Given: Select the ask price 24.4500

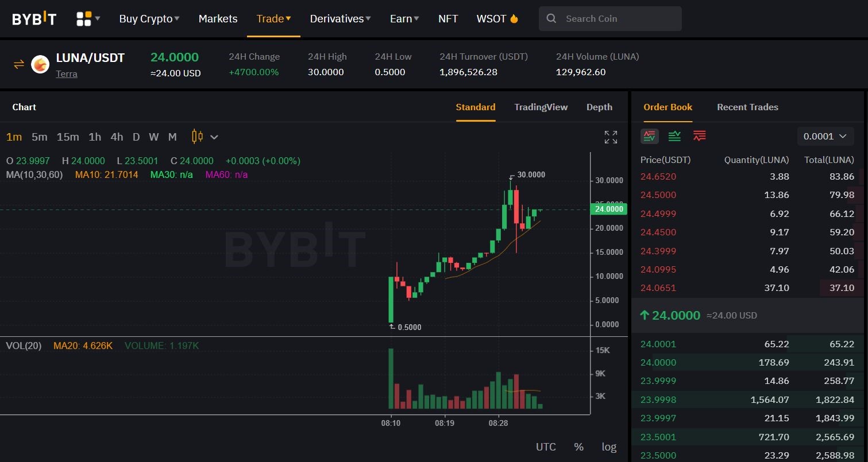Looking at the screenshot, I should [658, 232].
